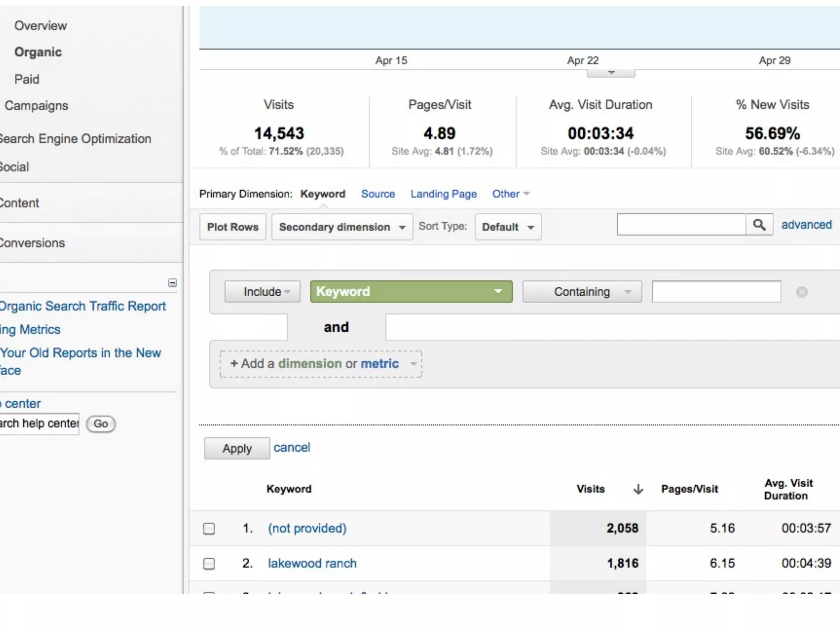Open the Containing match type dropdown
The height and width of the screenshot is (630, 840).
click(x=582, y=292)
